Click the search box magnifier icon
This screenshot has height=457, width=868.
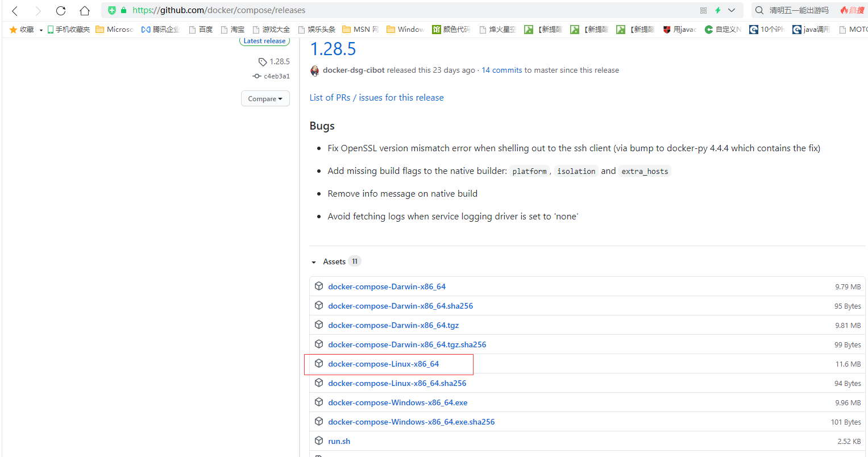[x=759, y=10]
